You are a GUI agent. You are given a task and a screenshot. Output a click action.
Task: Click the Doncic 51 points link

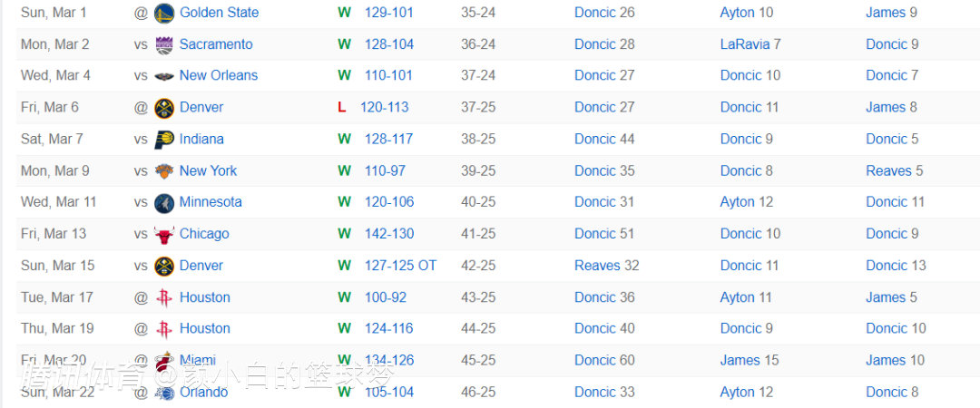point(604,234)
